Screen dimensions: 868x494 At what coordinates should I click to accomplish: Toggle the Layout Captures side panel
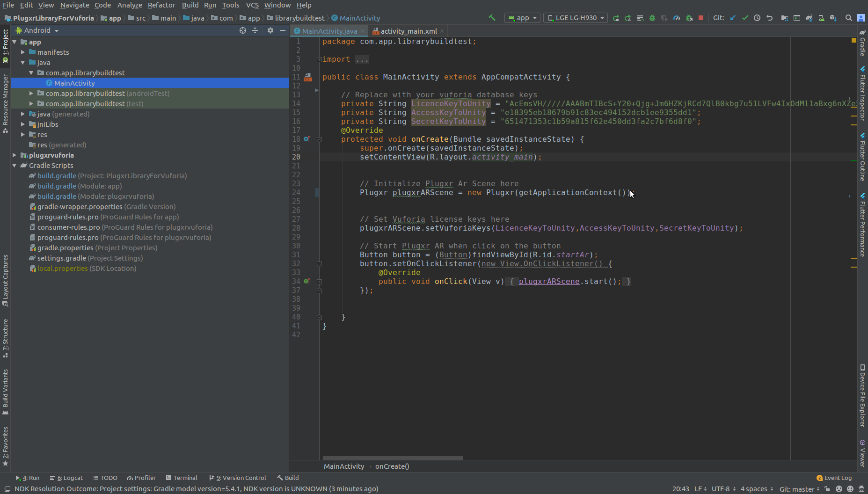(x=5, y=281)
